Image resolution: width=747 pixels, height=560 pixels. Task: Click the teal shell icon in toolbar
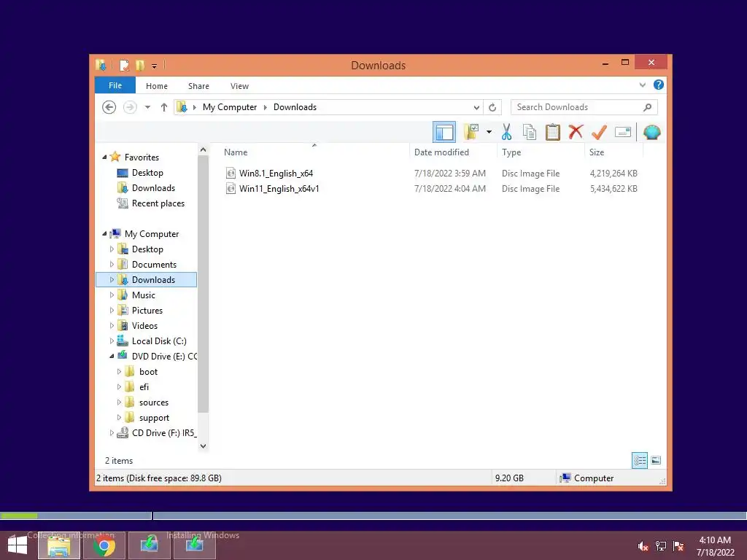[651, 132]
